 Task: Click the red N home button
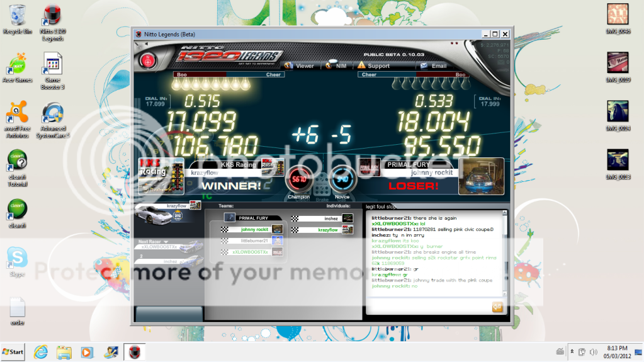149,62
